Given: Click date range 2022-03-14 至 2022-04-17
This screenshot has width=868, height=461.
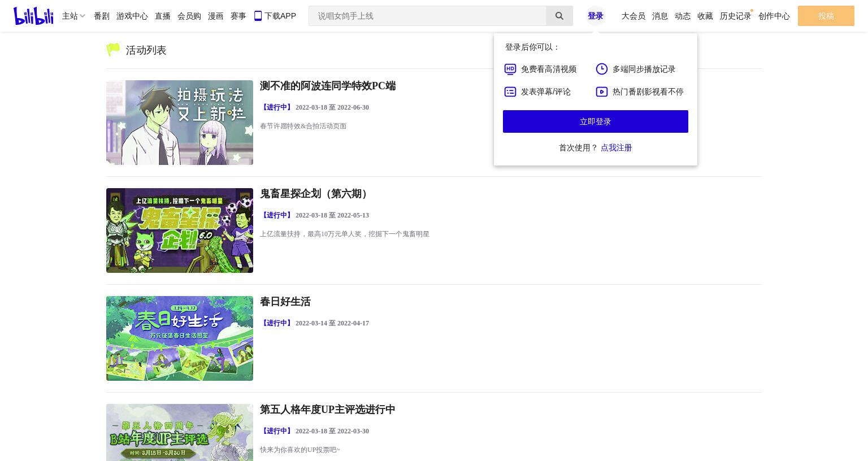Looking at the screenshot, I should coord(332,323).
